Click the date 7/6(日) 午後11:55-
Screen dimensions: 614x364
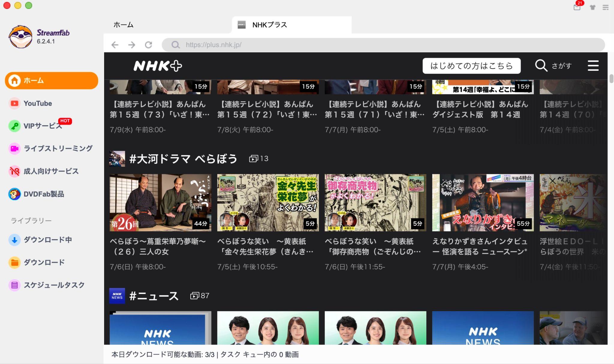click(x=355, y=267)
